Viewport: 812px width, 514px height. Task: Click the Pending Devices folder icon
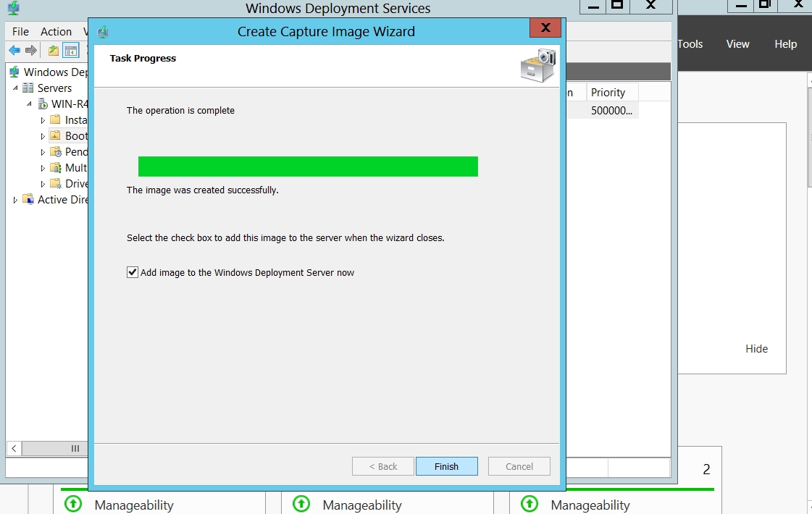click(x=56, y=152)
